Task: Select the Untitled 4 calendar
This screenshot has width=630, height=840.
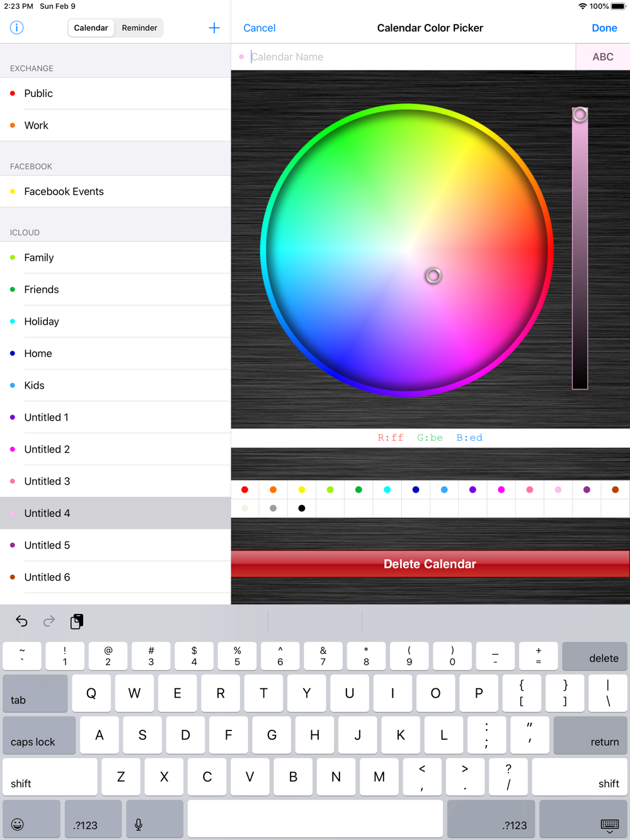Action: click(115, 513)
